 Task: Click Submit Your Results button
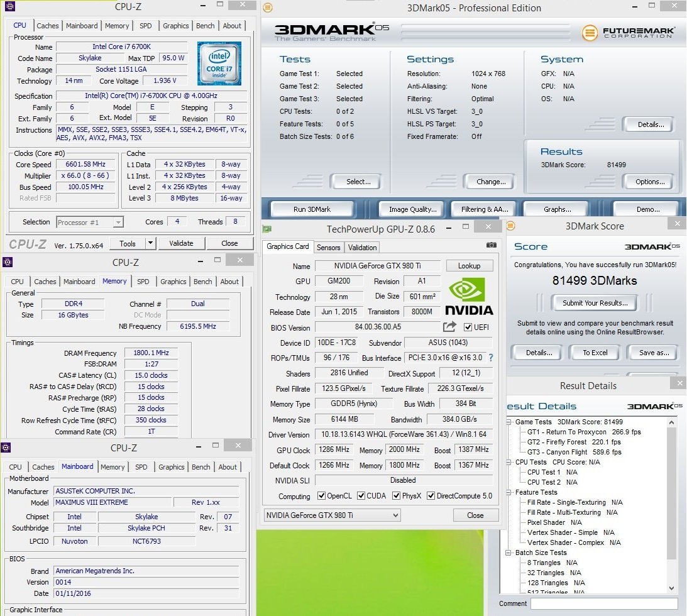point(595,303)
